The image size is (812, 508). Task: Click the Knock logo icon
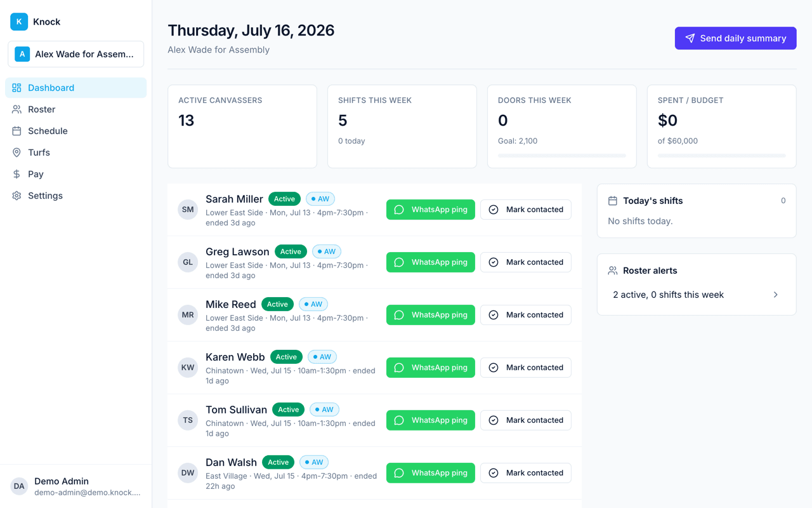[x=19, y=22]
